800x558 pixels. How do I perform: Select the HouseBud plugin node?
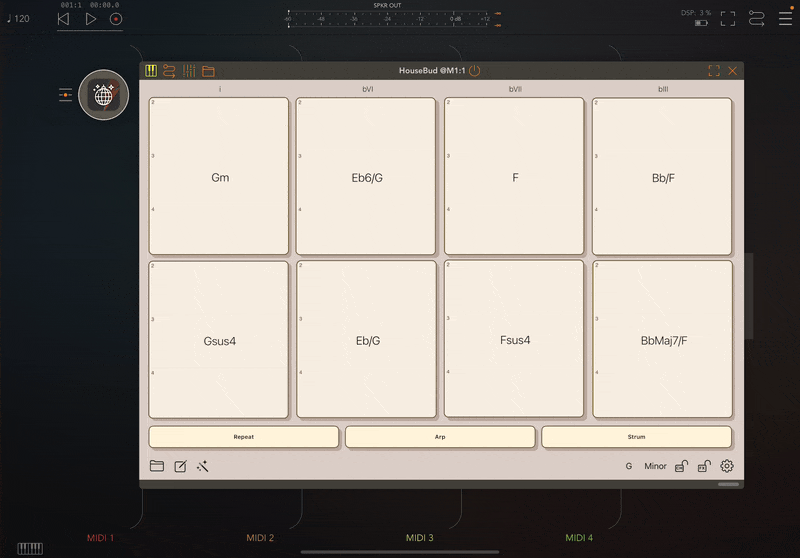coord(104,95)
